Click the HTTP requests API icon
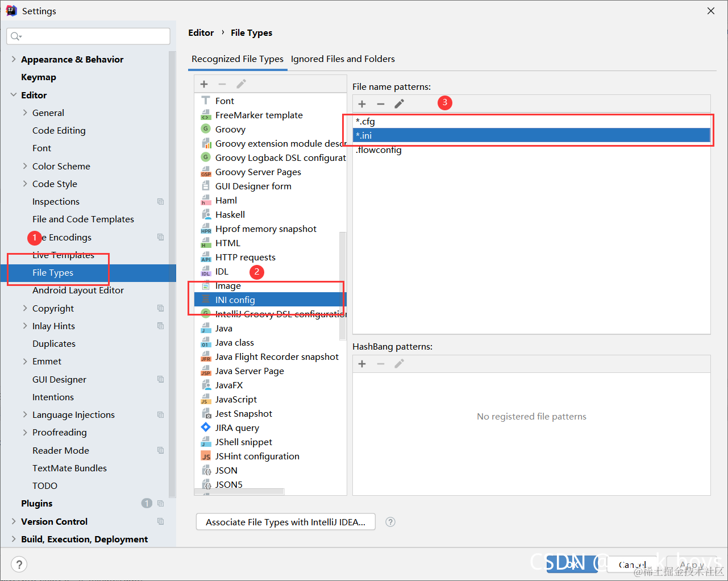This screenshot has height=581, width=728. pos(206,257)
